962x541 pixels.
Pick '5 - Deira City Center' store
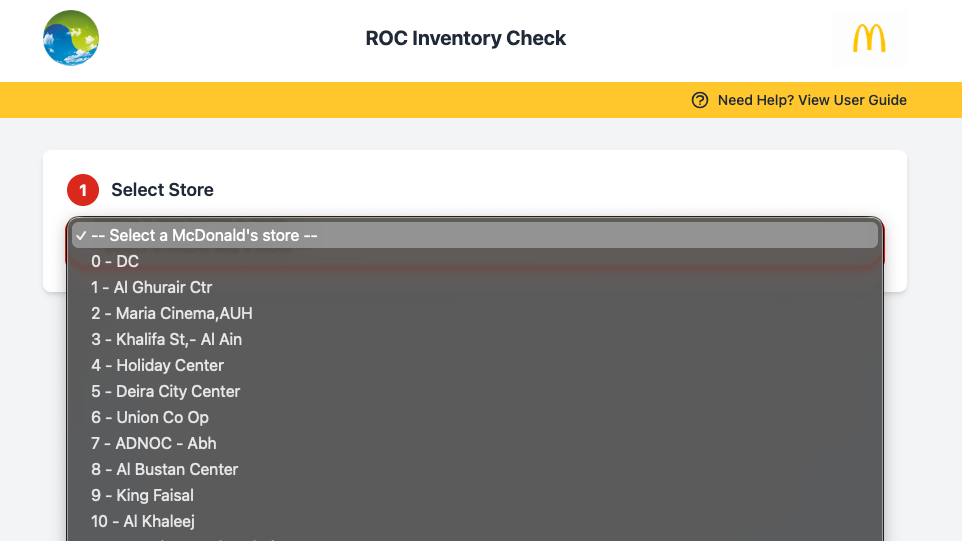click(475, 391)
